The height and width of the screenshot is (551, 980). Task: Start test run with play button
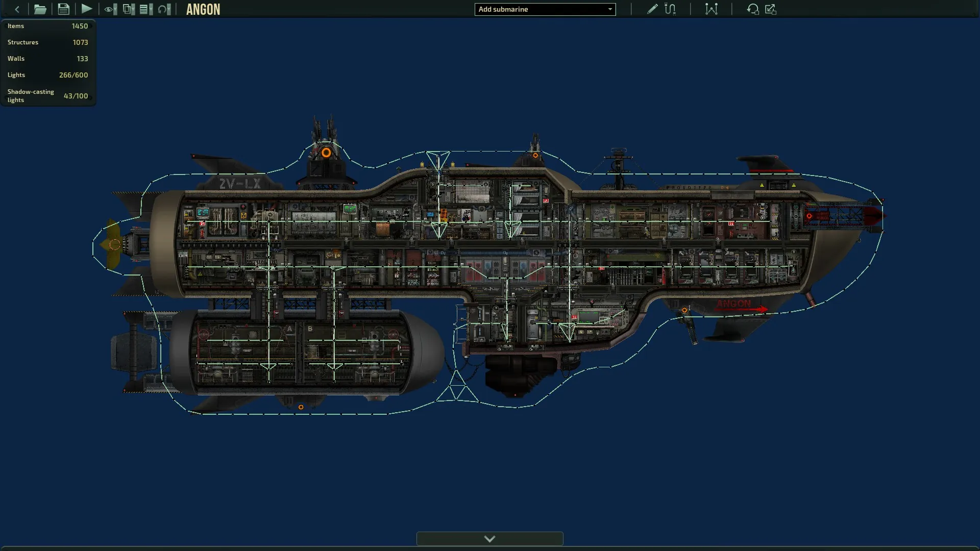click(x=87, y=9)
